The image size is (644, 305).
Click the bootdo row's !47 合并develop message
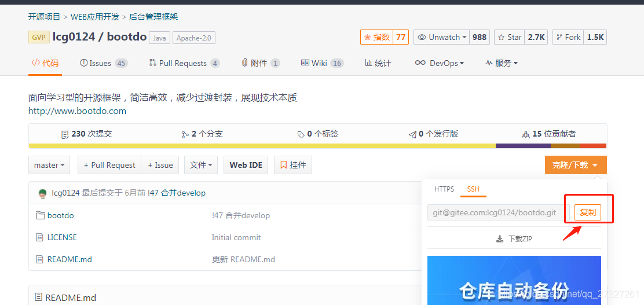tap(241, 215)
